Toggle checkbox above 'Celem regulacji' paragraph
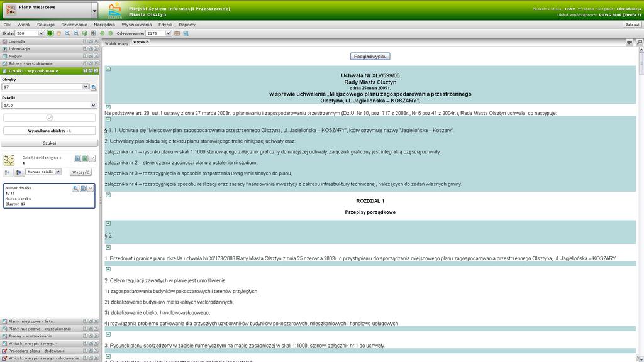The image size is (644, 362). coord(108,270)
